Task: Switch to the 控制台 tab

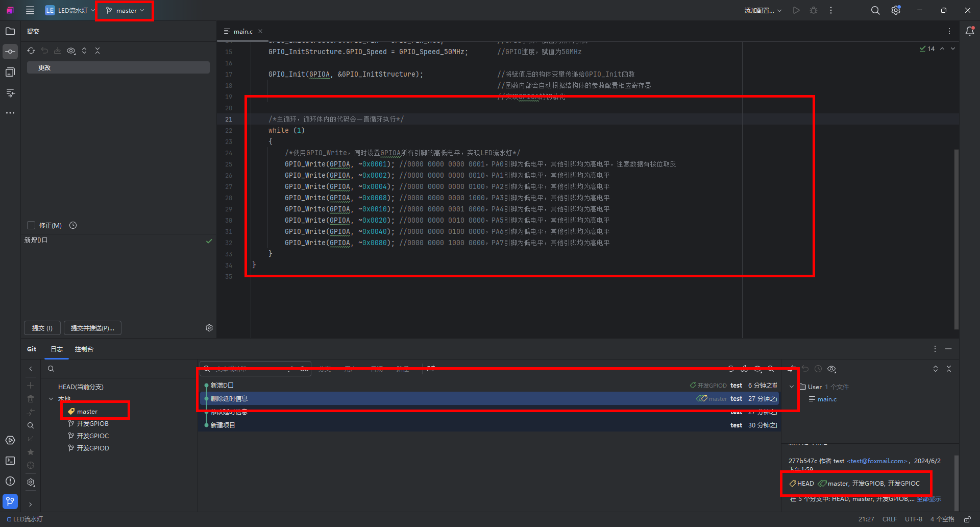Action: click(84, 349)
